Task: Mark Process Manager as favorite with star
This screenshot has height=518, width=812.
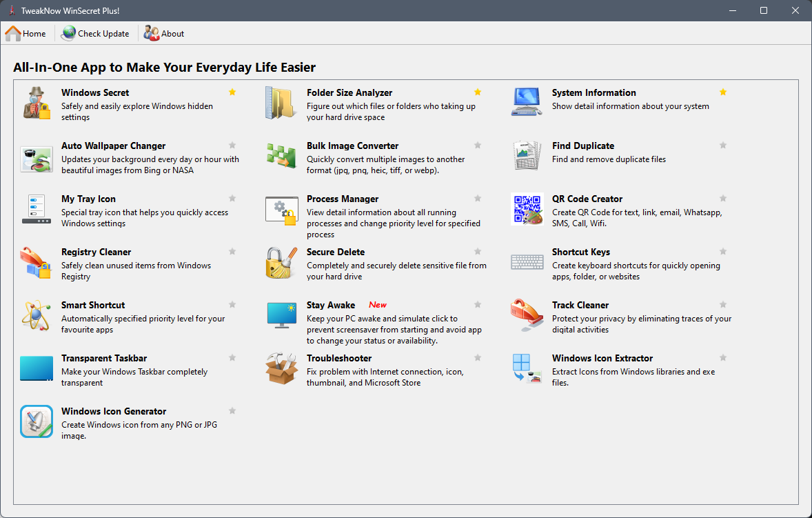Action: tap(478, 199)
